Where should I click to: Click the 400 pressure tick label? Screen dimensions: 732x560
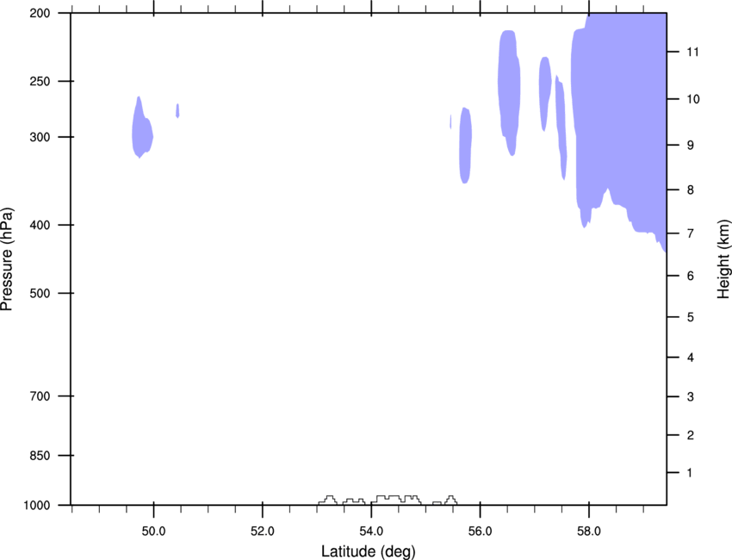40,225
